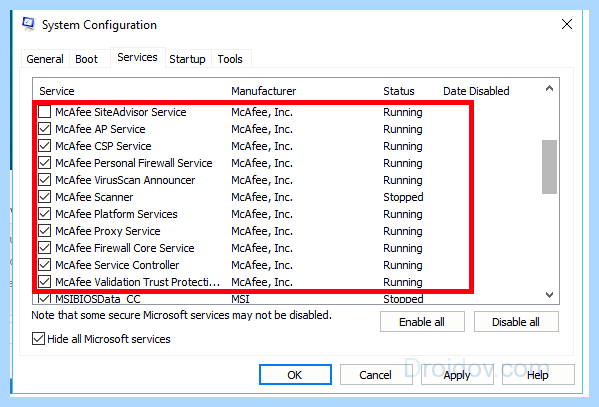The width and height of the screenshot is (599, 407).
Task: Click 'Running' status of McAfee VirusScan Announcer
Action: pos(403,180)
